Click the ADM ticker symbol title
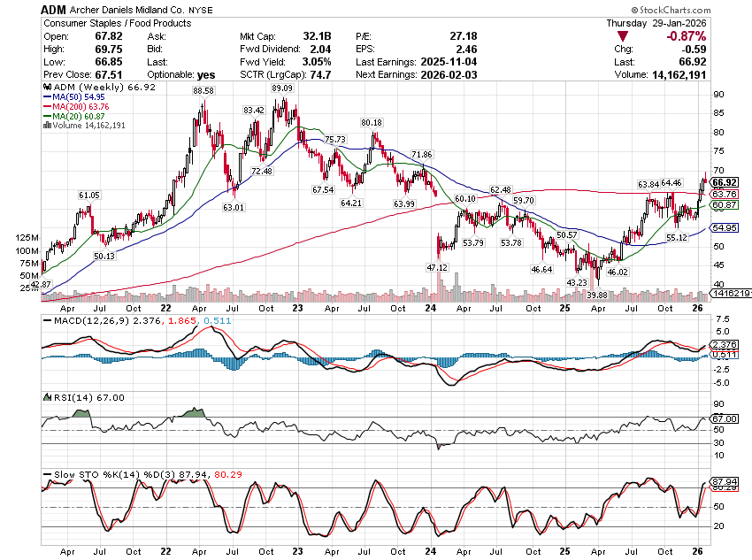The image size is (752, 560). 54,8
